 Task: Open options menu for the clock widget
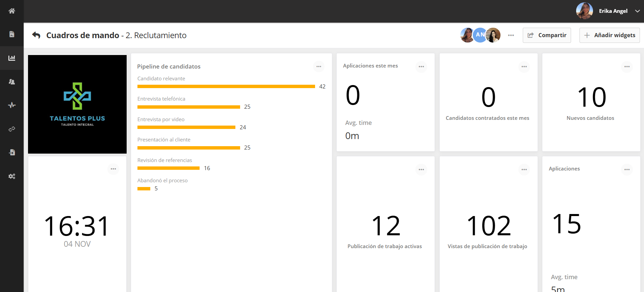[113, 169]
